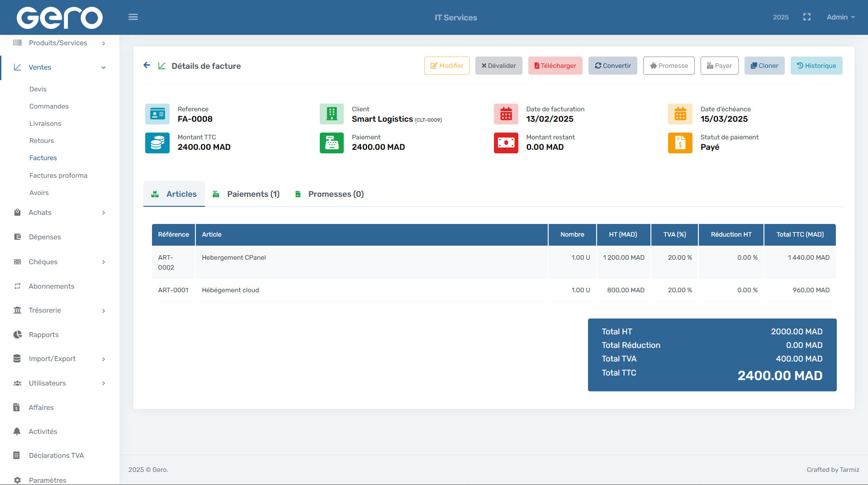868x485 pixels.
Task: Click the hamburger menu icon in header
Action: tap(133, 17)
